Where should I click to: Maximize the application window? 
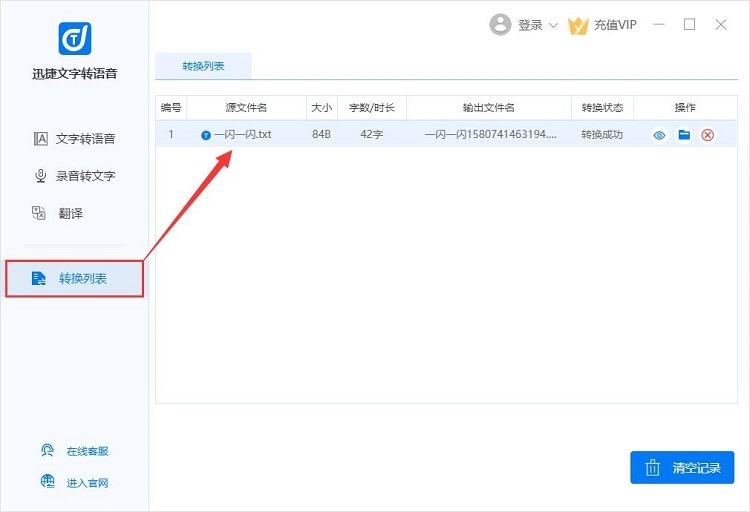689,24
